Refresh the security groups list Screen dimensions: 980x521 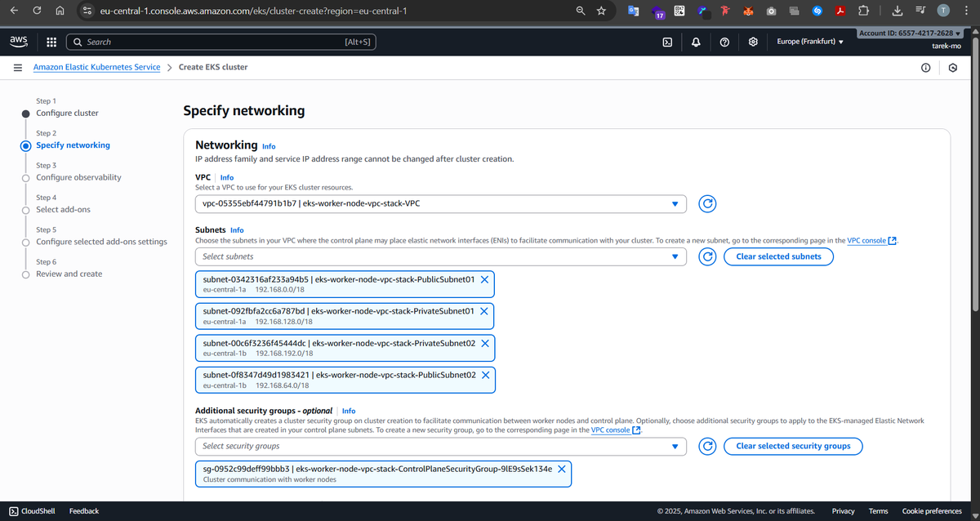point(708,446)
